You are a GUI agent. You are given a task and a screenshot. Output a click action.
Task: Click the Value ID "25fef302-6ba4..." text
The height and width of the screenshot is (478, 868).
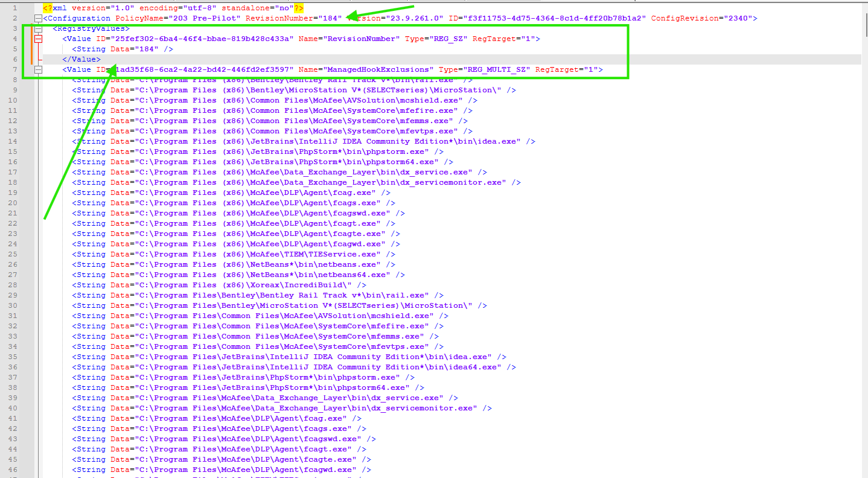(x=202, y=39)
